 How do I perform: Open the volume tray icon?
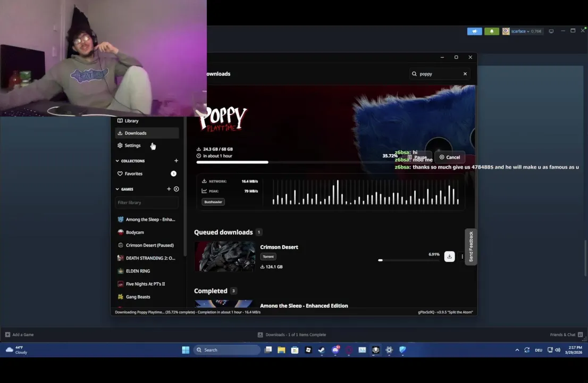[x=558, y=350]
